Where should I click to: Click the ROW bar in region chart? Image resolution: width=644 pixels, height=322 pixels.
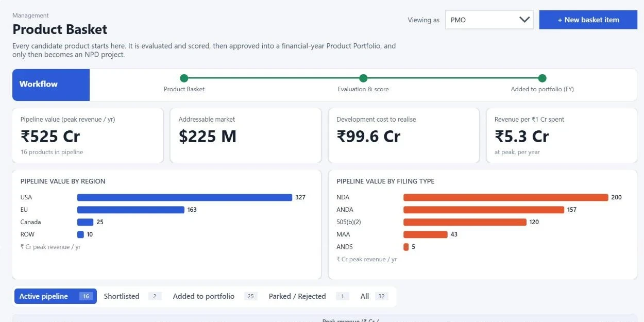80,234
